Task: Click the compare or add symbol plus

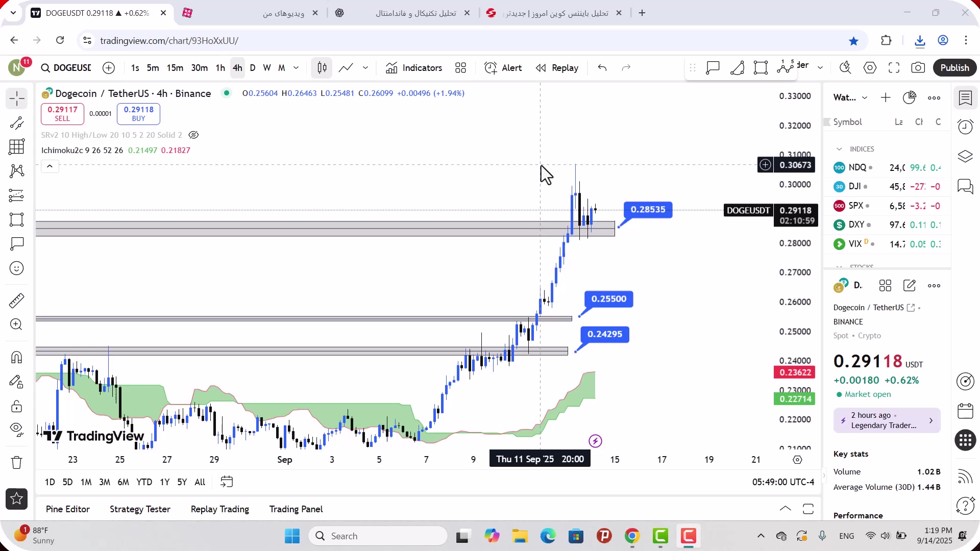Action: [x=109, y=68]
